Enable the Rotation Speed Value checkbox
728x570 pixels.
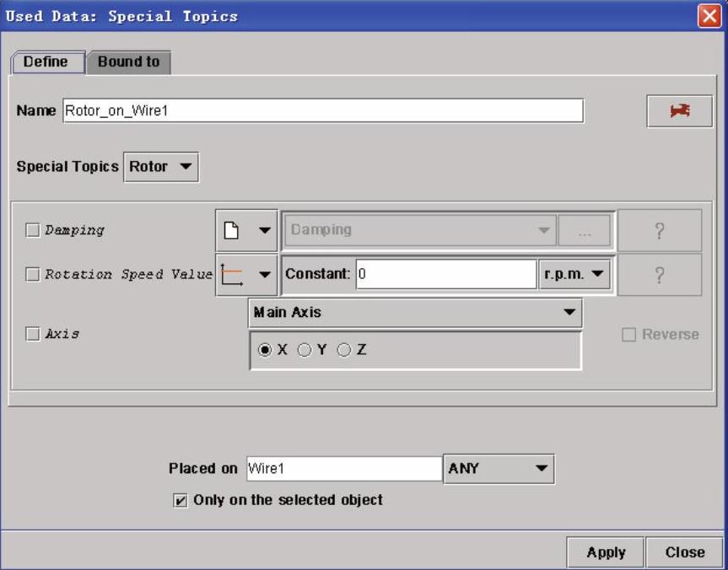point(33,274)
